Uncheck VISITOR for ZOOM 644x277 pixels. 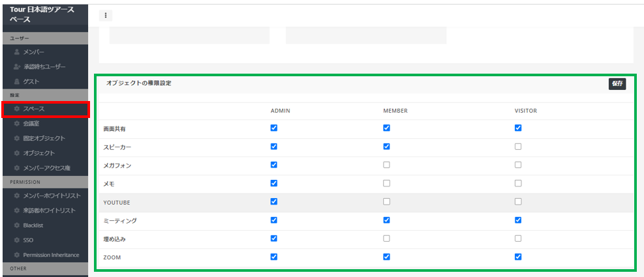[x=518, y=257]
